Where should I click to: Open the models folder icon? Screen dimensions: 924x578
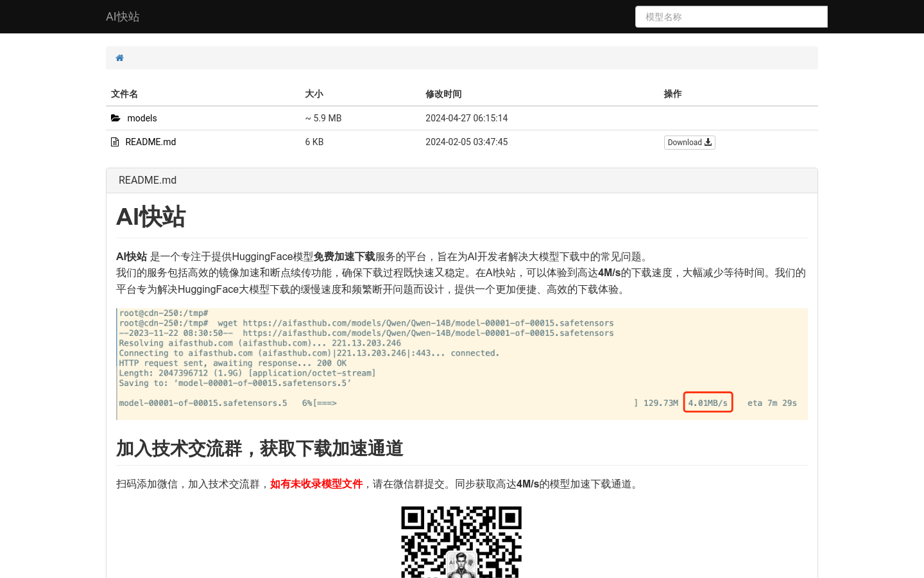point(116,118)
